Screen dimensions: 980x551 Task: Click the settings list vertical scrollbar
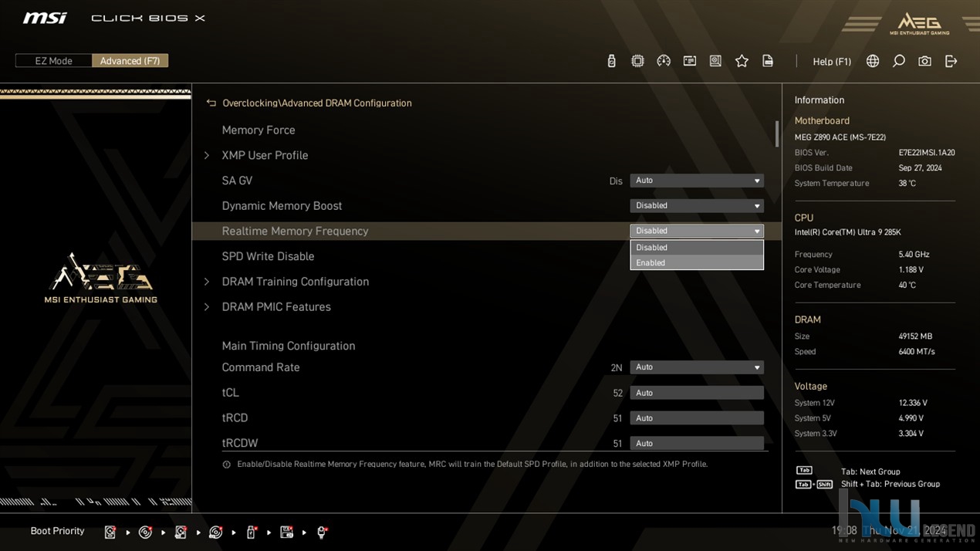tap(777, 134)
